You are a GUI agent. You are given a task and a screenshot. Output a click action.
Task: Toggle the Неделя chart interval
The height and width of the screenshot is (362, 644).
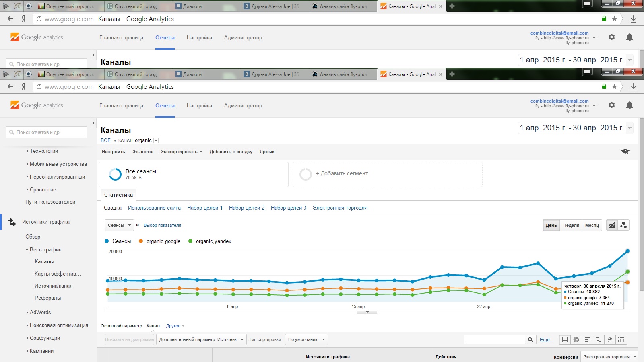[571, 225]
